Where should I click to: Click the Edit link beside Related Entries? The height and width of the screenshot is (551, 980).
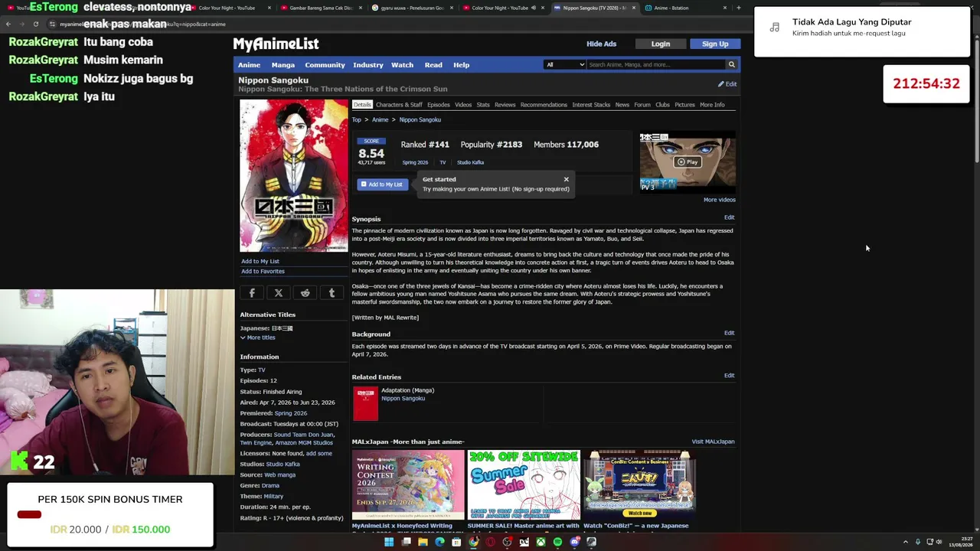click(x=730, y=376)
